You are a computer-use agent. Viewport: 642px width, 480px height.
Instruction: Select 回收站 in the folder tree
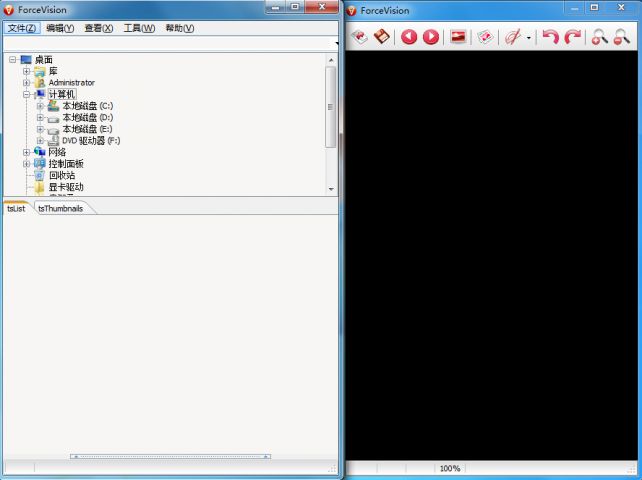click(61, 175)
